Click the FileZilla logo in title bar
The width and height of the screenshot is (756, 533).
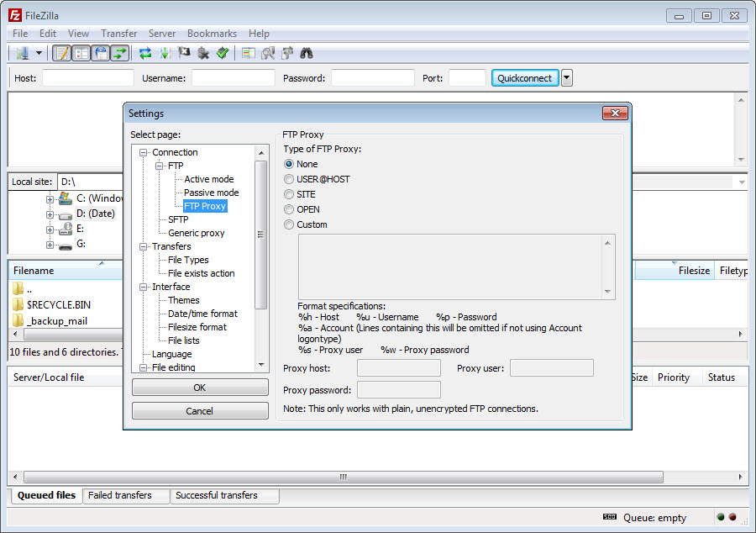click(x=15, y=15)
